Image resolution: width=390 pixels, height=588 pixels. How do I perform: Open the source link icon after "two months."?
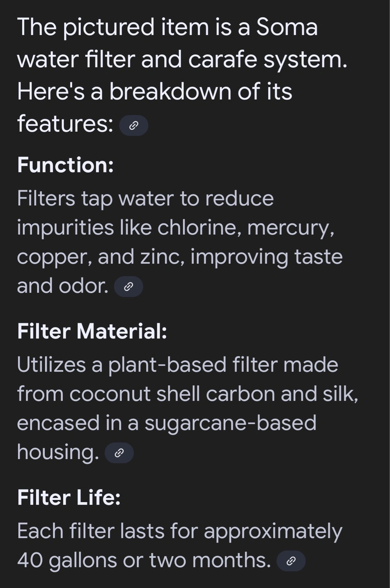click(x=291, y=561)
